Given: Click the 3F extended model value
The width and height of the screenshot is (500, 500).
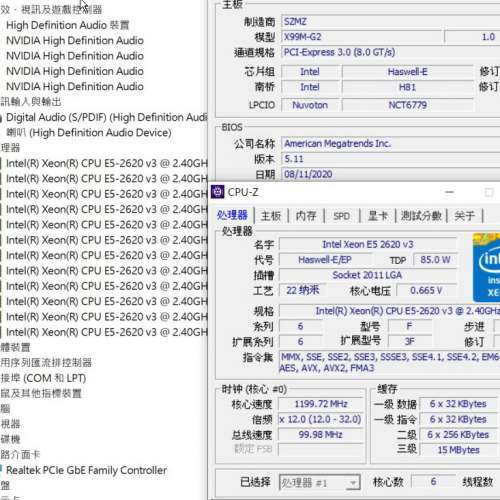Looking at the screenshot, I should tap(410, 341).
